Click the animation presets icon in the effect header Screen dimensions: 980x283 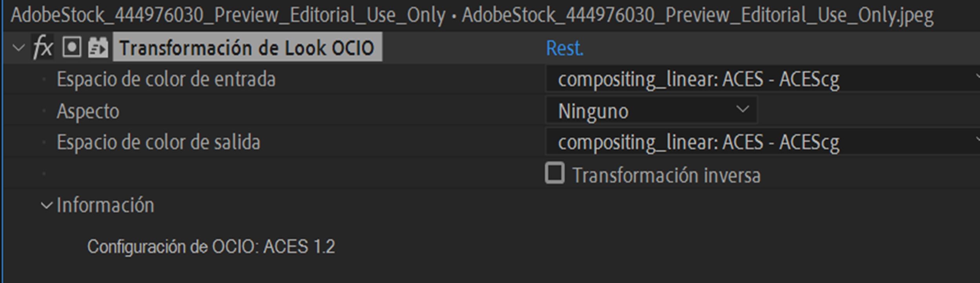point(98,47)
